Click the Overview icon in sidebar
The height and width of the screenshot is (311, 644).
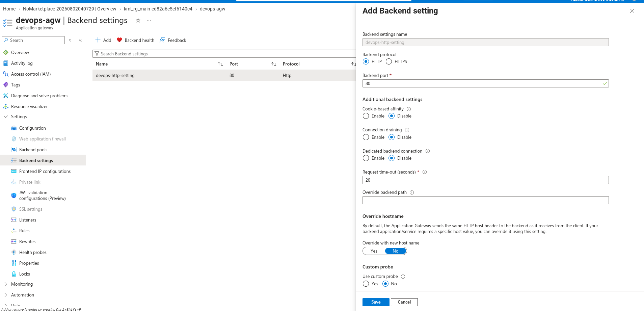coord(6,52)
